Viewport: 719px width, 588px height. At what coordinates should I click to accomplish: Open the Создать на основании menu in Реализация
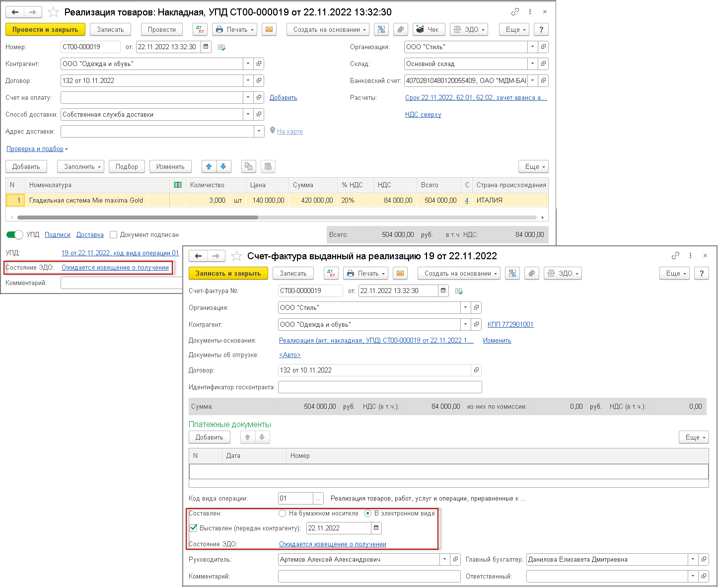click(329, 29)
